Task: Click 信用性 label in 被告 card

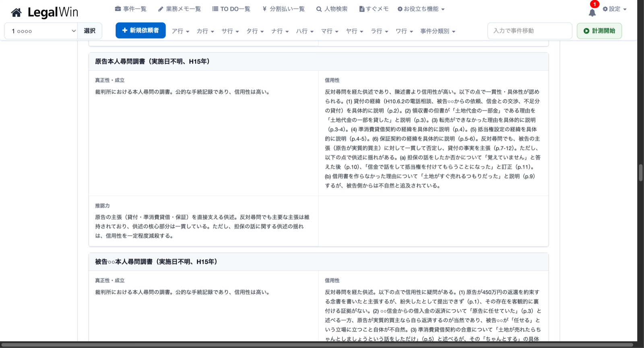Action: tap(332, 281)
